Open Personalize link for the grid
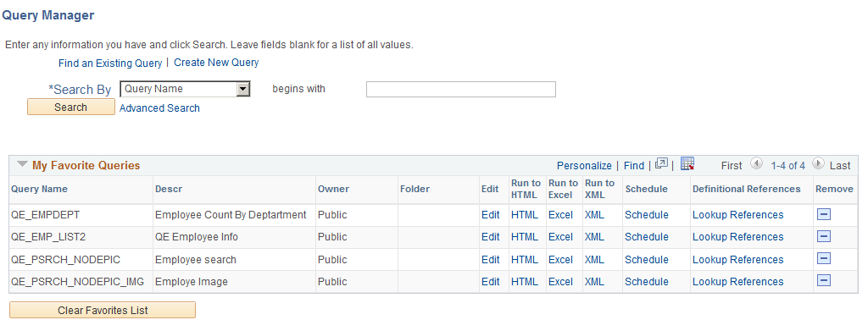 tap(584, 165)
